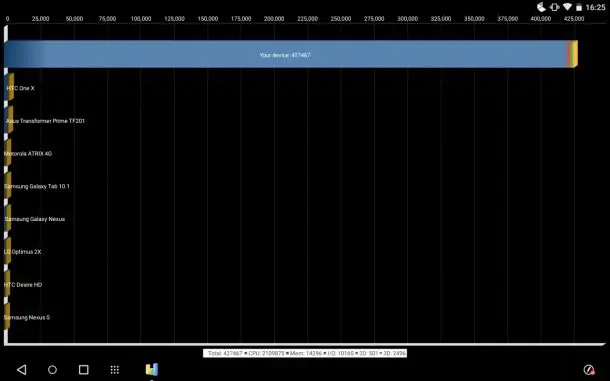The height and width of the screenshot is (381, 610).
Task: Select the Your device 427467 bar
Action: pos(291,54)
